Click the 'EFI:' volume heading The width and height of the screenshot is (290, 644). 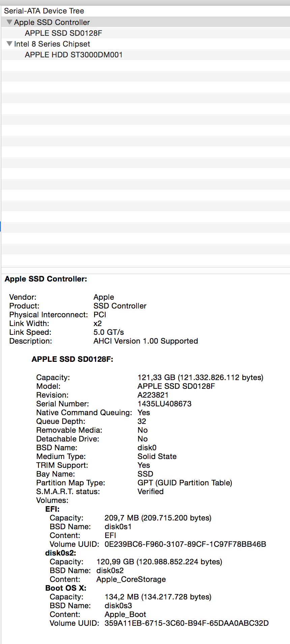(x=53, y=509)
